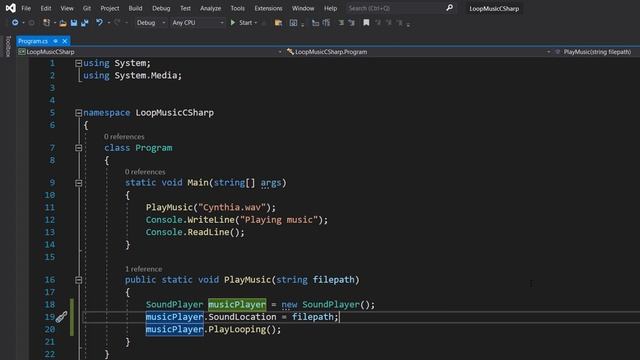640x360 pixels.
Task: Select the Program.cs document tab
Action: pos(33,41)
